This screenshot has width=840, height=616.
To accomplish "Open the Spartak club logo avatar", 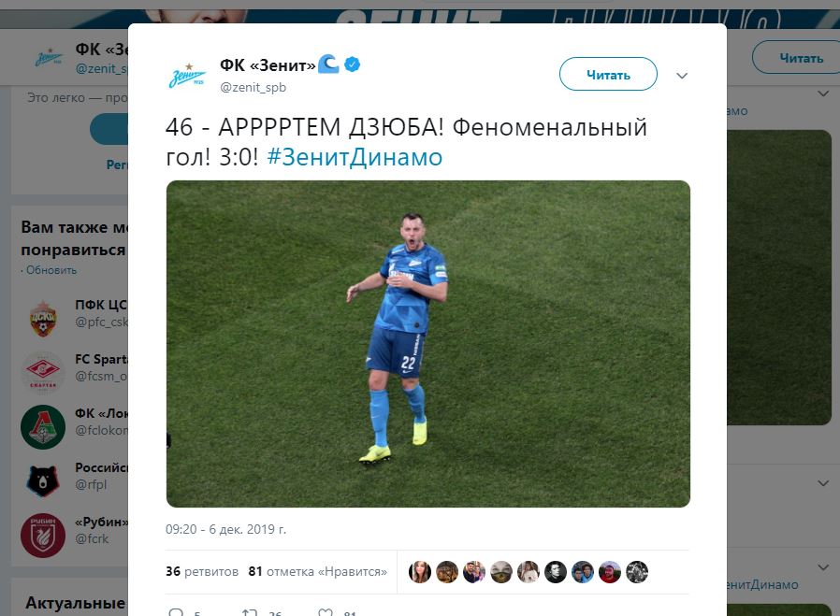I will tap(43, 372).
